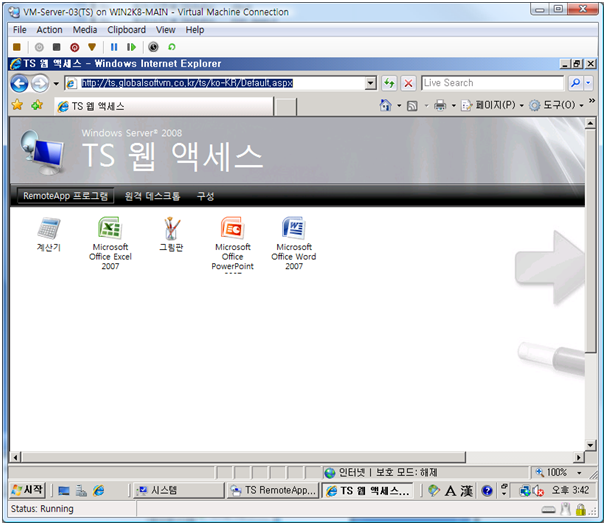Image resolution: width=606 pixels, height=525 pixels.
Task: Open a new blank browser tab
Action: click(x=285, y=107)
